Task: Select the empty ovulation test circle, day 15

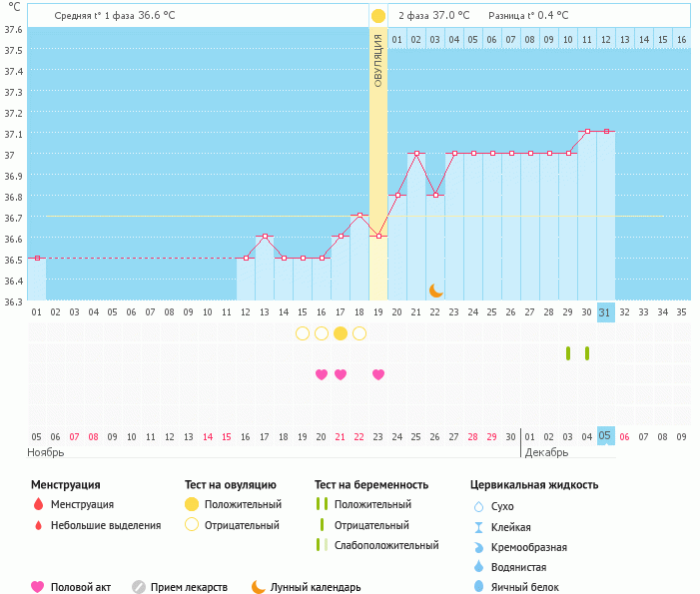Action: [x=303, y=333]
